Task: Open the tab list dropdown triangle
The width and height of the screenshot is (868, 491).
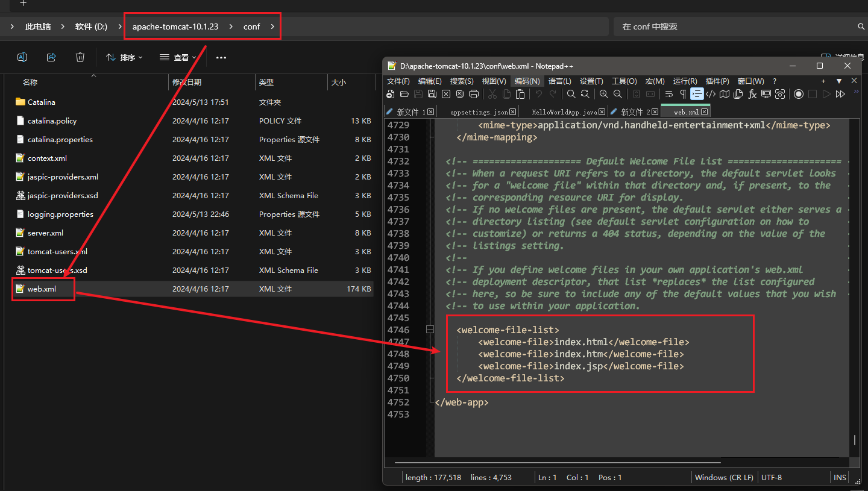Action: click(x=838, y=81)
